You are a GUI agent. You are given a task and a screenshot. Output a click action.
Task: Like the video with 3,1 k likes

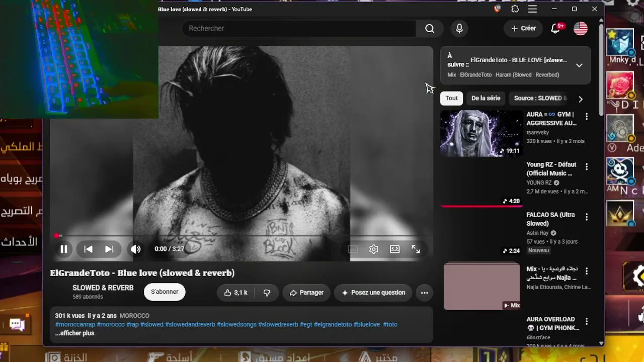coord(236,293)
